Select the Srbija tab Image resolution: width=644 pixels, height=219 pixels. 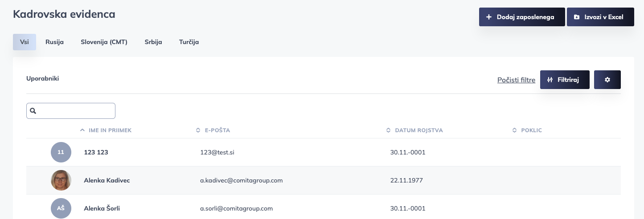click(153, 42)
